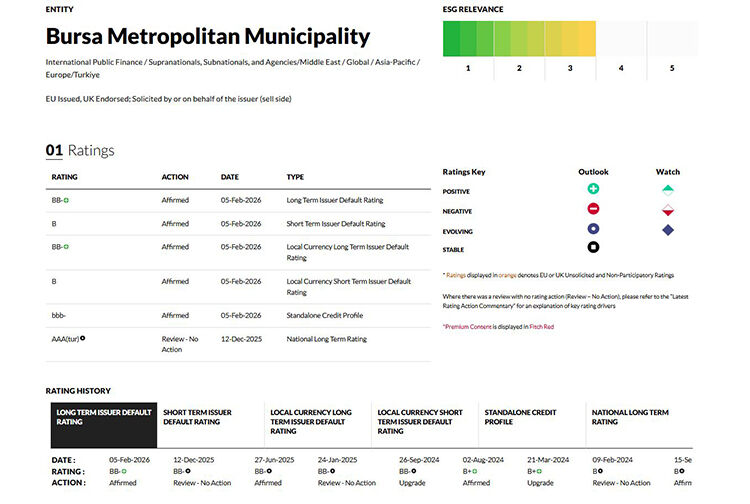
Task: Click outlook icon under 12-Dec-2025 in history
Action: point(188,471)
